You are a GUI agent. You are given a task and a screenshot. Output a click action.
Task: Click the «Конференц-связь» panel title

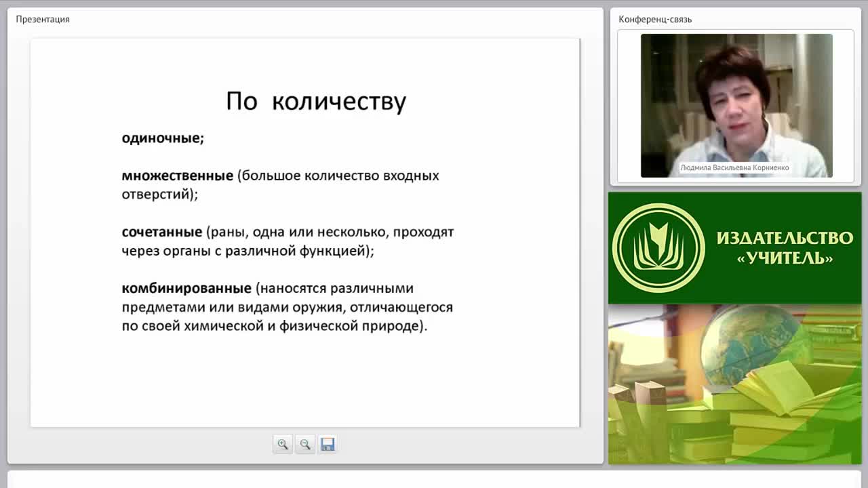click(655, 19)
